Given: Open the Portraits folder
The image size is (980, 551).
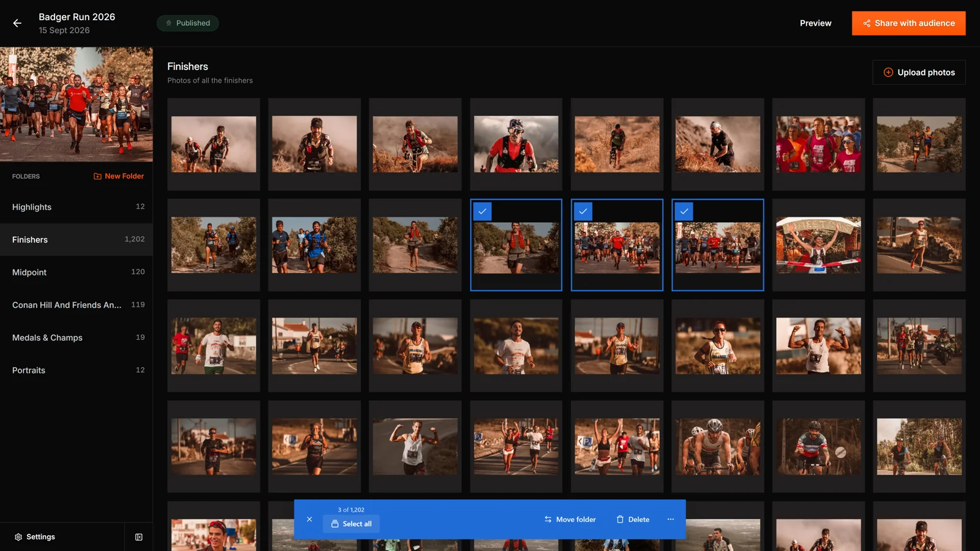Looking at the screenshot, I should [77, 370].
